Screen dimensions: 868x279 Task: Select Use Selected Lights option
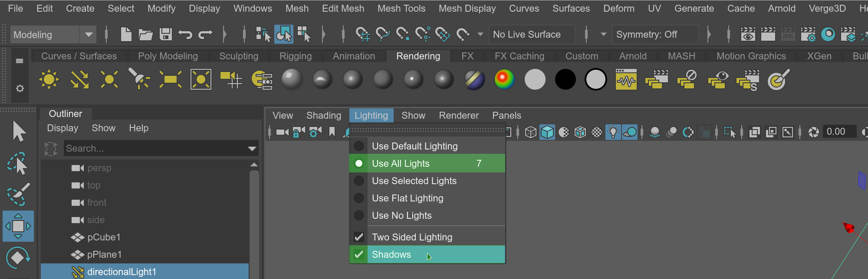[x=427, y=181]
